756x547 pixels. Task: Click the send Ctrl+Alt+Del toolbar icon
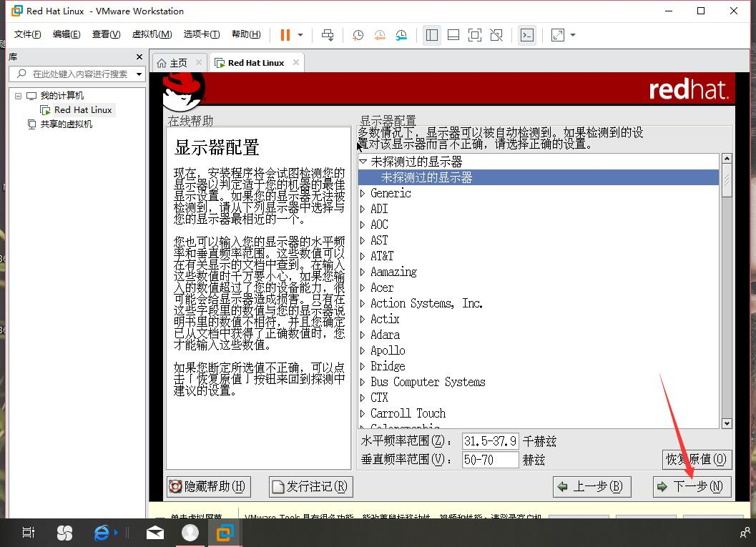tap(328, 35)
